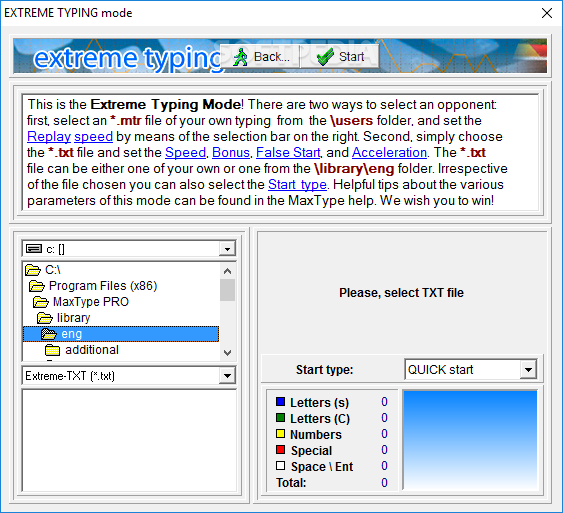
Task: Open the Start type hyperlink
Action: pos(297,185)
